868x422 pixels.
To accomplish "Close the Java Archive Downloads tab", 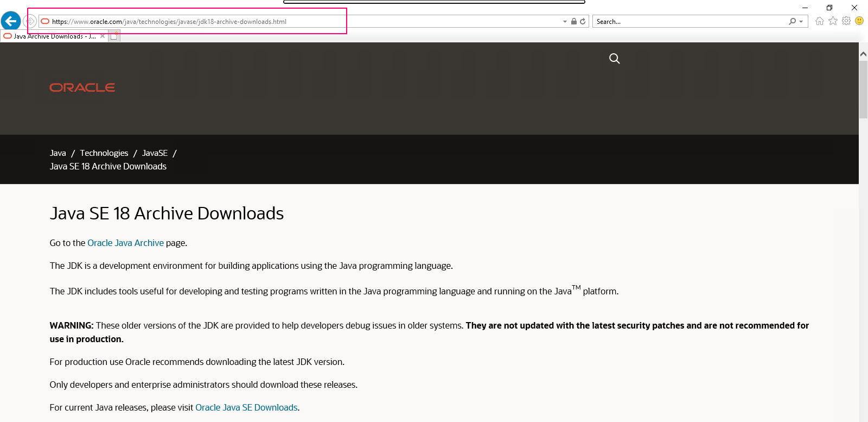I will coord(103,36).
